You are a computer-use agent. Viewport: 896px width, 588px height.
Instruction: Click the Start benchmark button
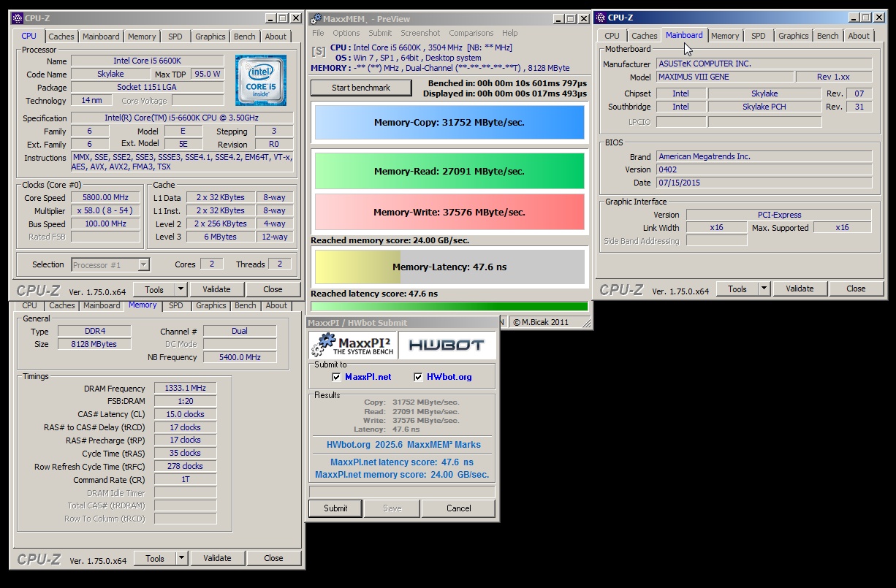tap(361, 88)
